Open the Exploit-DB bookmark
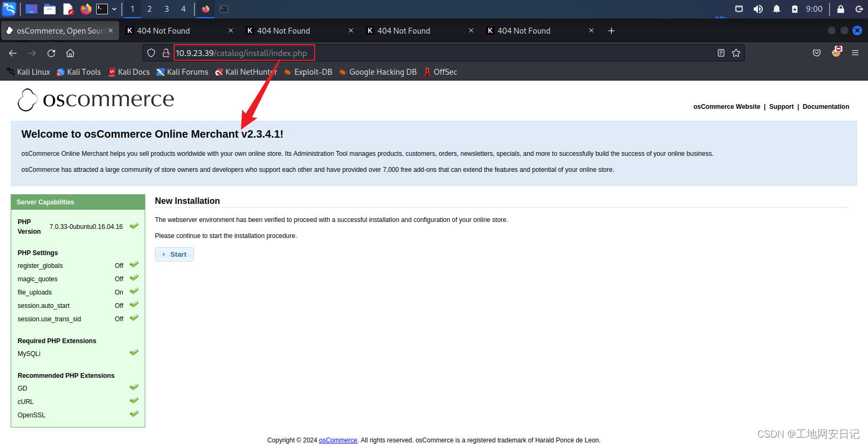The height and width of the screenshot is (444, 868). [x=308, y=72]
